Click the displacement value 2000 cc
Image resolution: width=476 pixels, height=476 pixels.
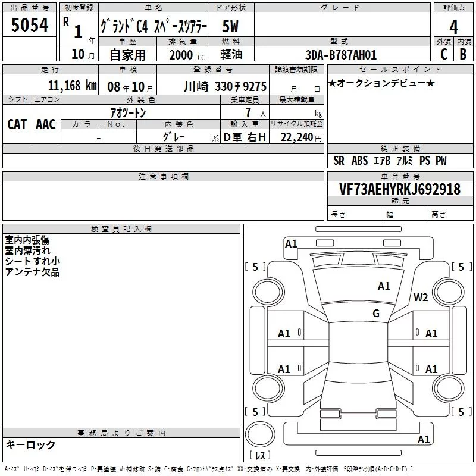187,55
